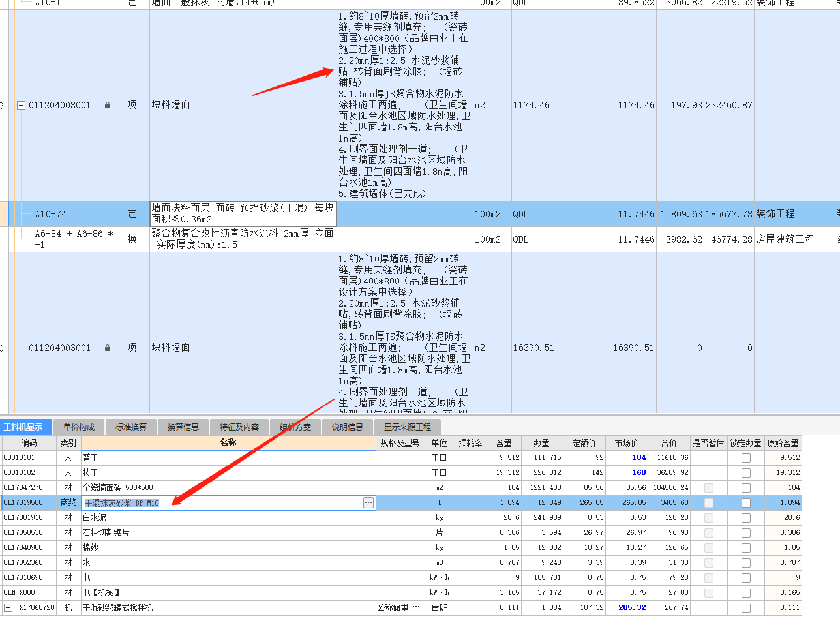Select the 干混砂浆罐式搅拌机 name cell
The height and width of the screenshot is (627, 840).
coord(228,608)
